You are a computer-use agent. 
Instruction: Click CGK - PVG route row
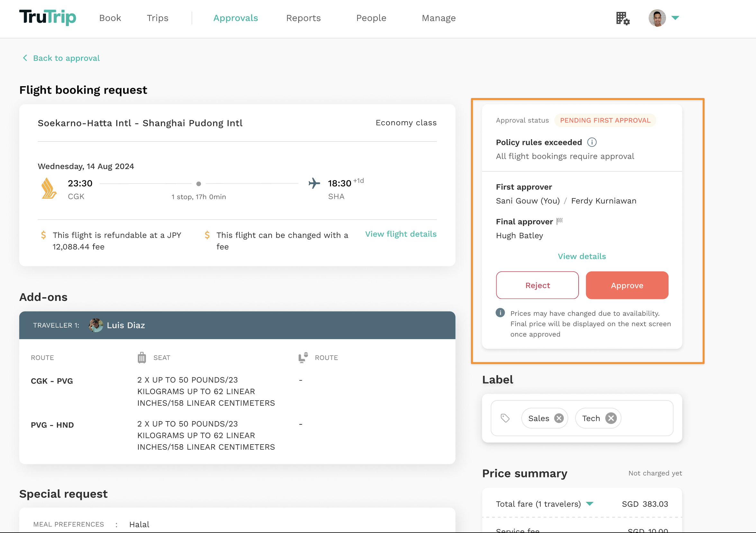52,381
